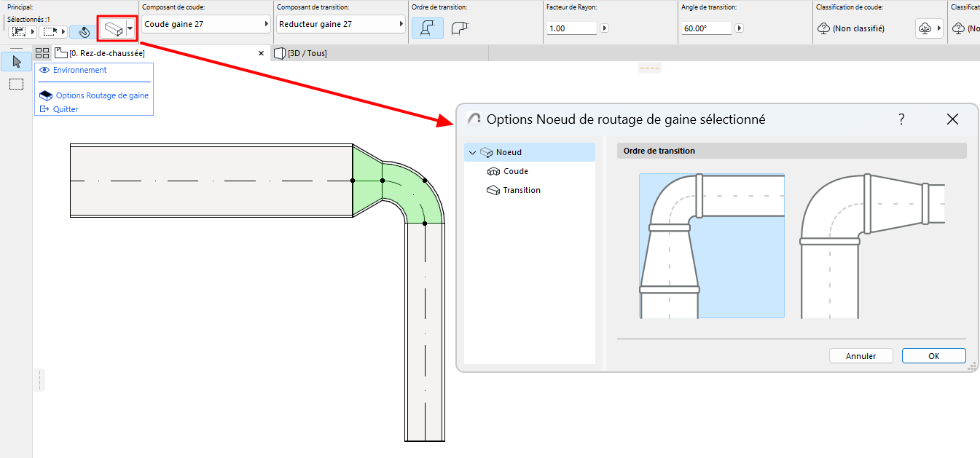The height and width of the screenshot is (458, 980).
Task: Choose the elbow-before-transition order thumbnail
Action: pos(873,246)
